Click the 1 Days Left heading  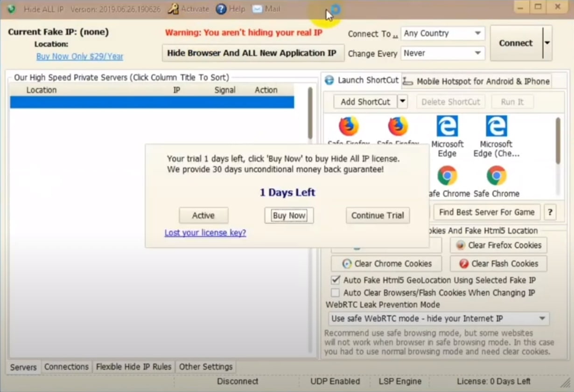[x=287, y=193]
